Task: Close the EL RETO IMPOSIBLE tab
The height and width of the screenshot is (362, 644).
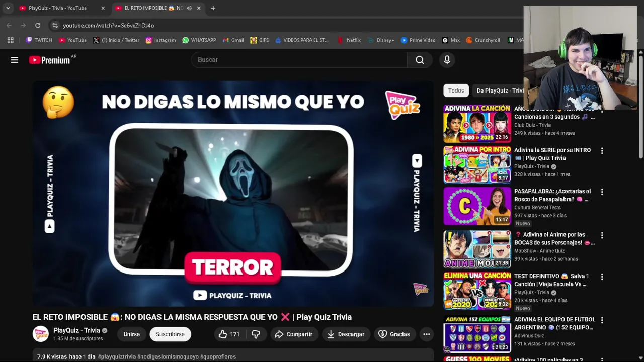Action: [x=199, y=8]
